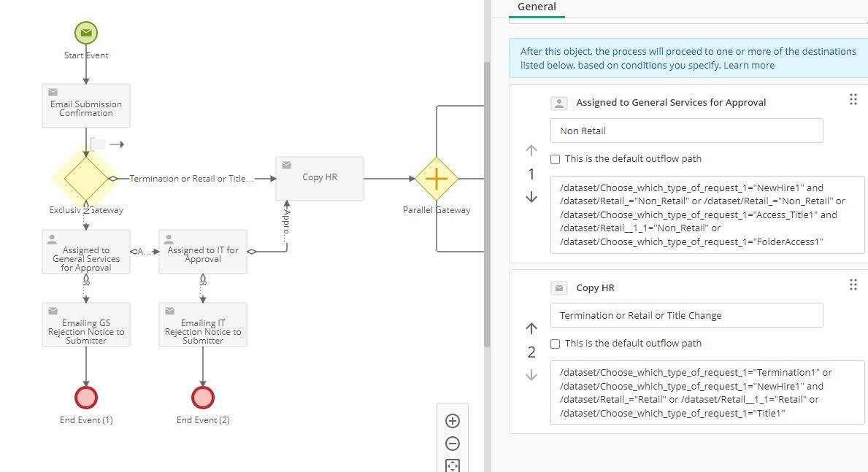Zoom out on the process canvas
This screenshot has width=868, height=472.
[x=452, y=444]
